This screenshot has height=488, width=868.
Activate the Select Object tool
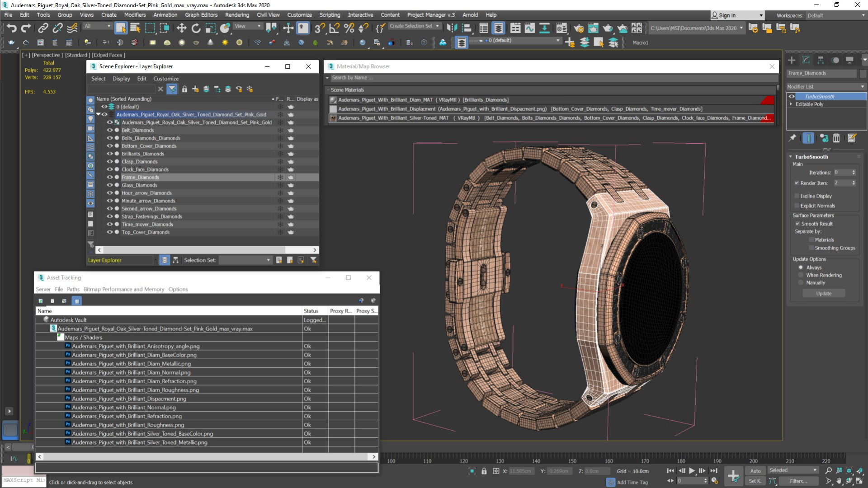coord(121,28)
